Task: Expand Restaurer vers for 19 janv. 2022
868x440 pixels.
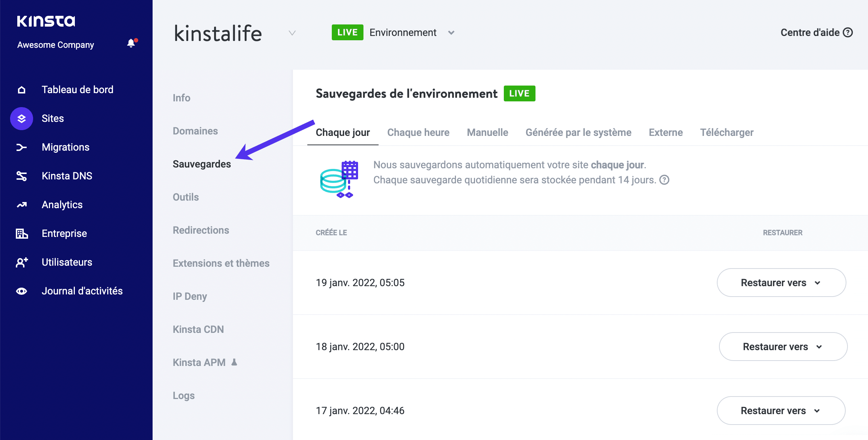Action: pos(782,283)
